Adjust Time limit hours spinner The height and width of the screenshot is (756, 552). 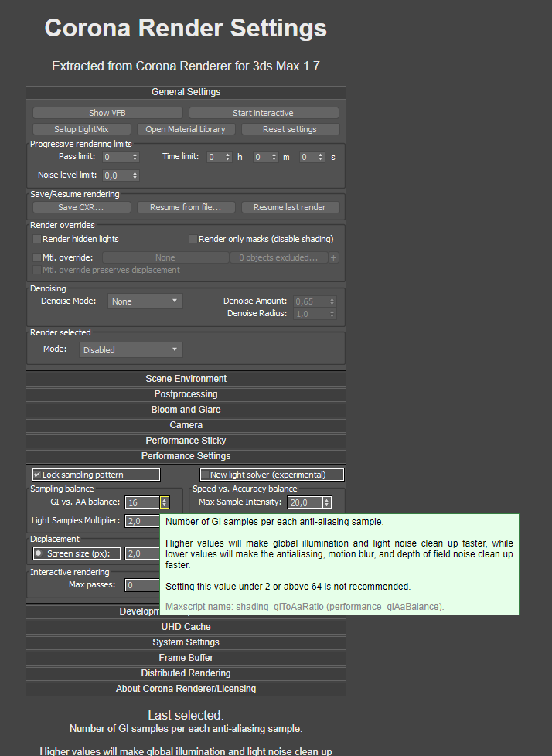pos(227,157)
